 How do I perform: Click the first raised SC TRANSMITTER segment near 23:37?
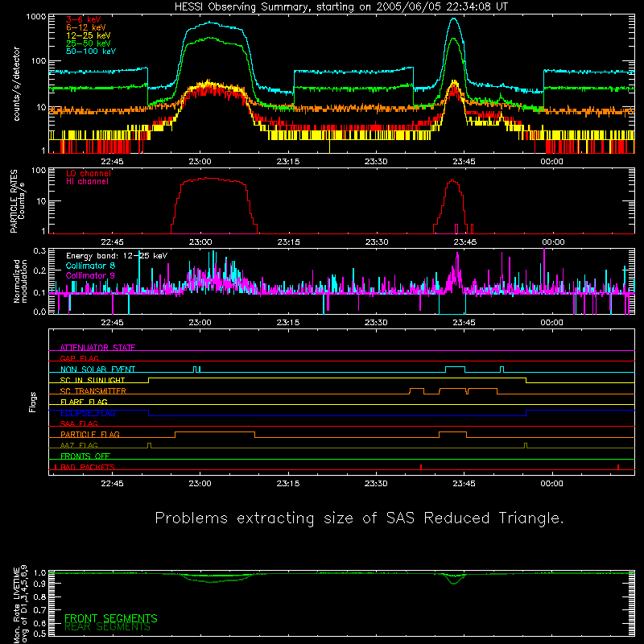click(417, 389)
